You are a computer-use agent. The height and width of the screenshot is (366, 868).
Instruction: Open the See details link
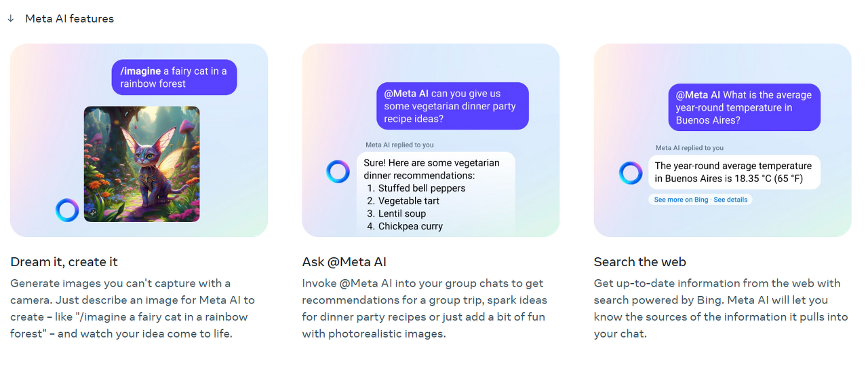point(730,200)
